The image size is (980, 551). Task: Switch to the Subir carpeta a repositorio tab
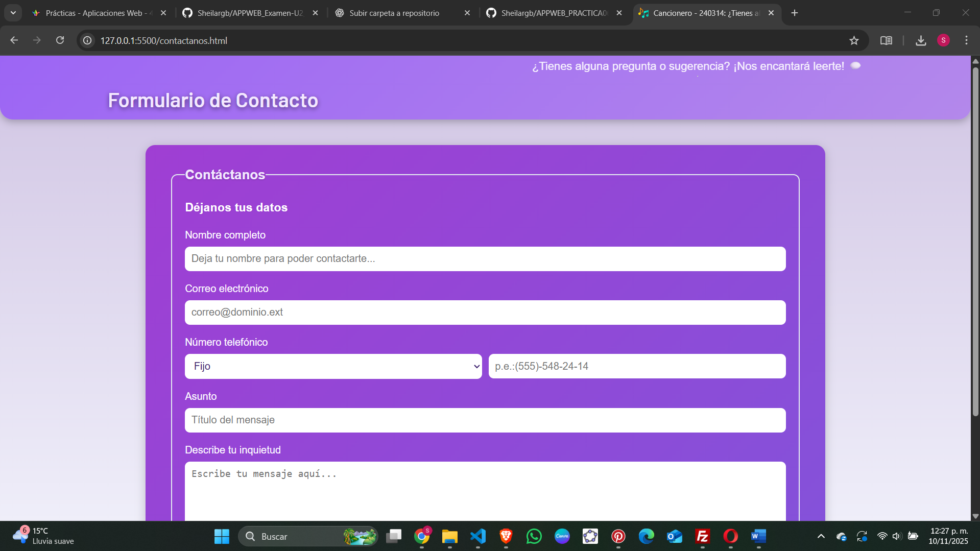[x=394, y=13]
